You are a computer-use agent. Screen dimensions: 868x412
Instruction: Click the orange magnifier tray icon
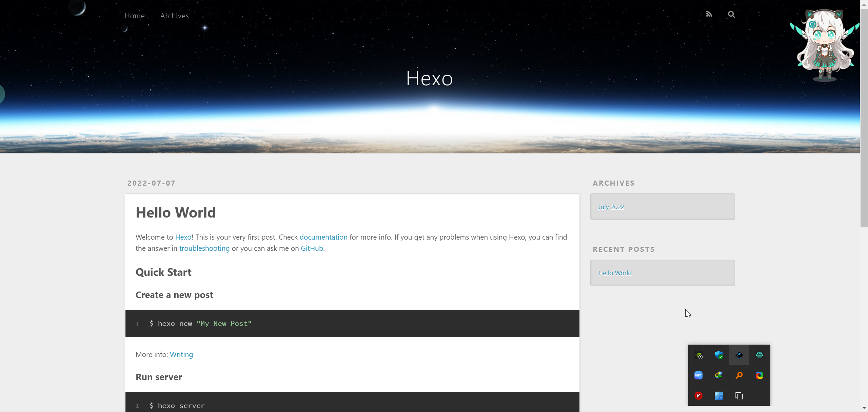[739, 375]
